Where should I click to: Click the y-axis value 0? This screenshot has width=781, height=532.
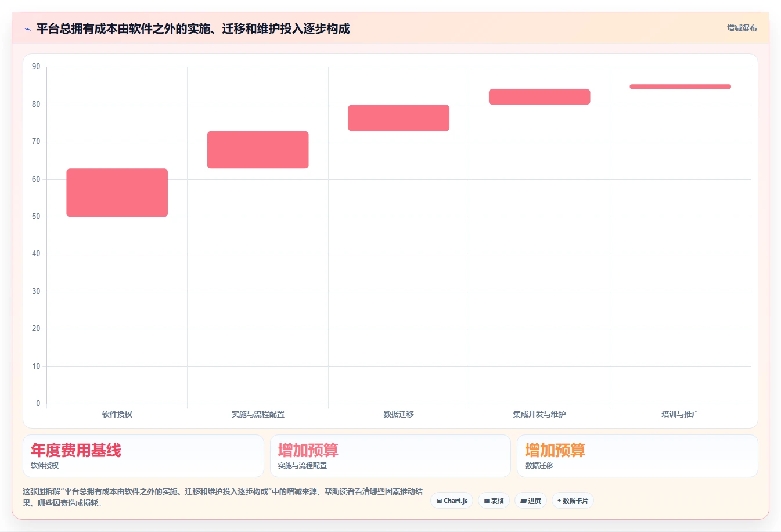click(38, 404)
